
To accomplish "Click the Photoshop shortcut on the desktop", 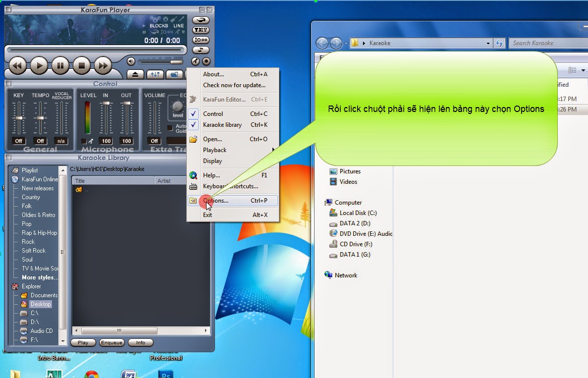I will pyautogui.click(x=165, y=374).
